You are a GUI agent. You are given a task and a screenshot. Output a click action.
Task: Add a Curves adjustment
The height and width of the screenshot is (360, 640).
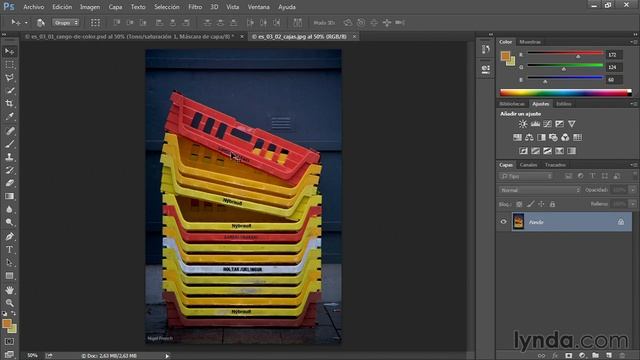pyautogui.click(x=547, y=124)
